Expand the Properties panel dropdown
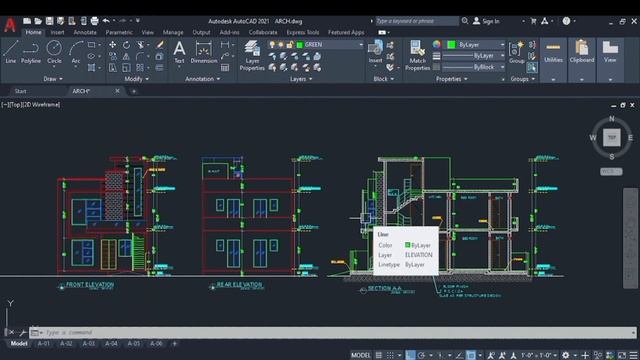Viewport: 640px width, 360px height. click(451, 79)
